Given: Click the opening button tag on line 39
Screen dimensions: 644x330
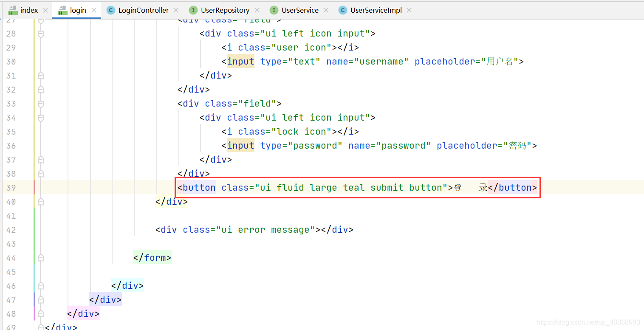Looking at the screenshot, I should click(196, 188).
